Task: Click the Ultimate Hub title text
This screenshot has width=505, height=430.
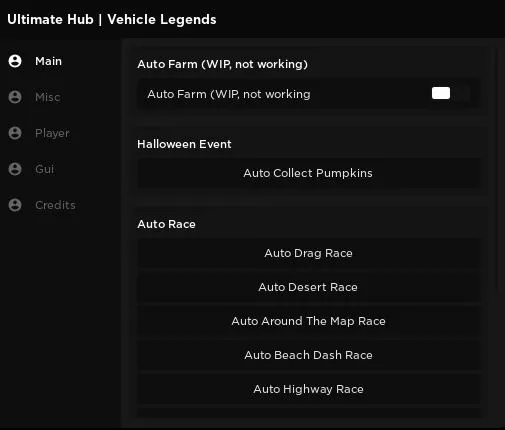Action: coord(112,19)
